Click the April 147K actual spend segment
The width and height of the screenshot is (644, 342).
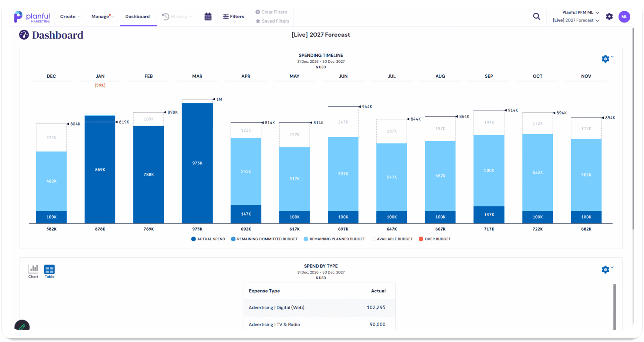(x=246, y=214)
